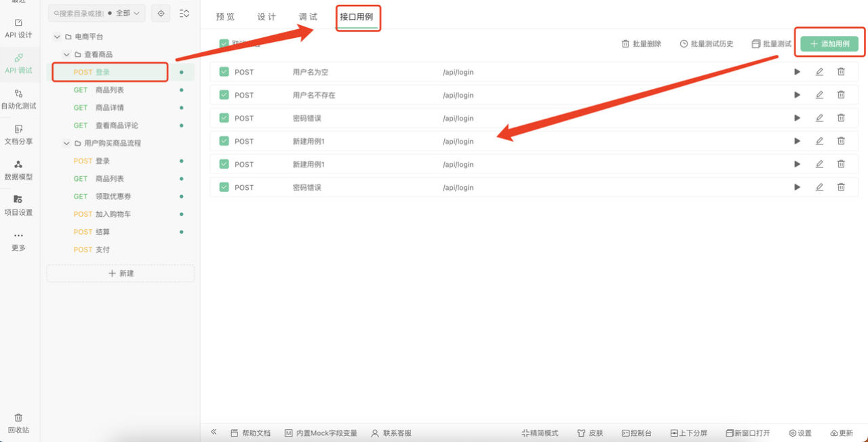This screenshot has height=442, width=868.
Task: Switch to the 预览 tab
Action: tap(225, 16)
